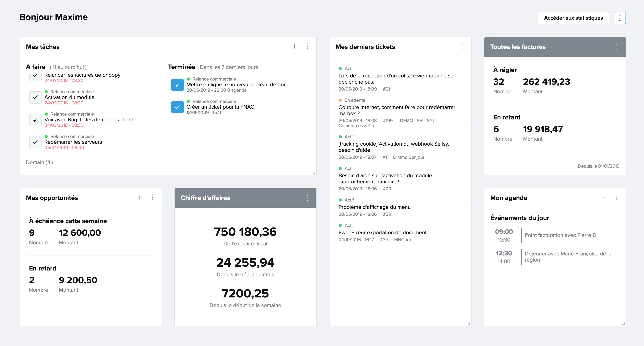This screenshot has height=346, width=644.
Task: Open Chiffre d'affaires widget options menu
Action: (307, 198)
